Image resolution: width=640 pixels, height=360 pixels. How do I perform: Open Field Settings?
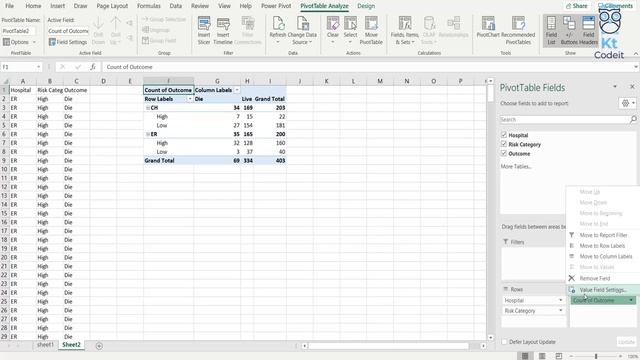pos(68,42)
